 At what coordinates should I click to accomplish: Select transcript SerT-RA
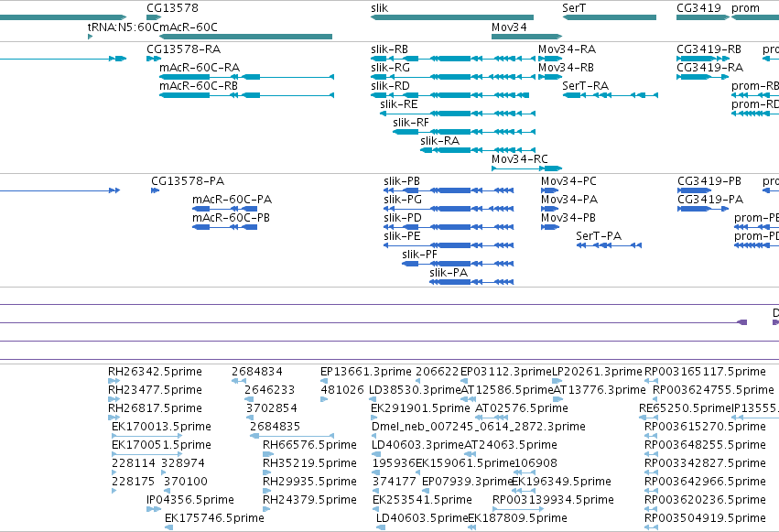click(610, 95)
